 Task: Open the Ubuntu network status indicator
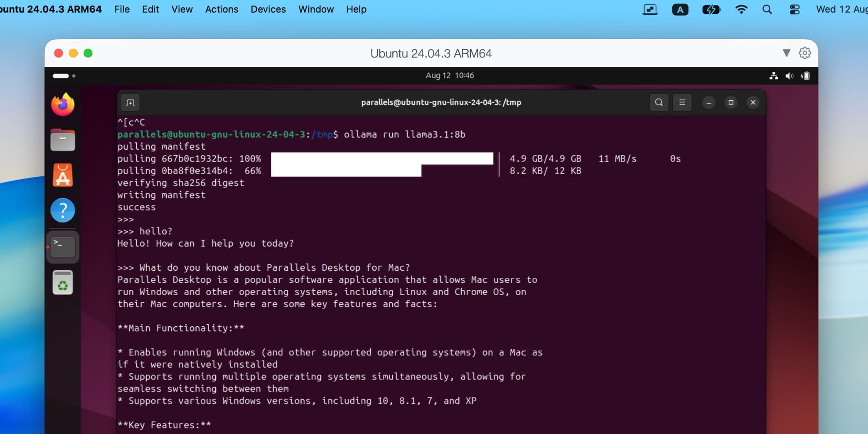[x=773, y=76]
